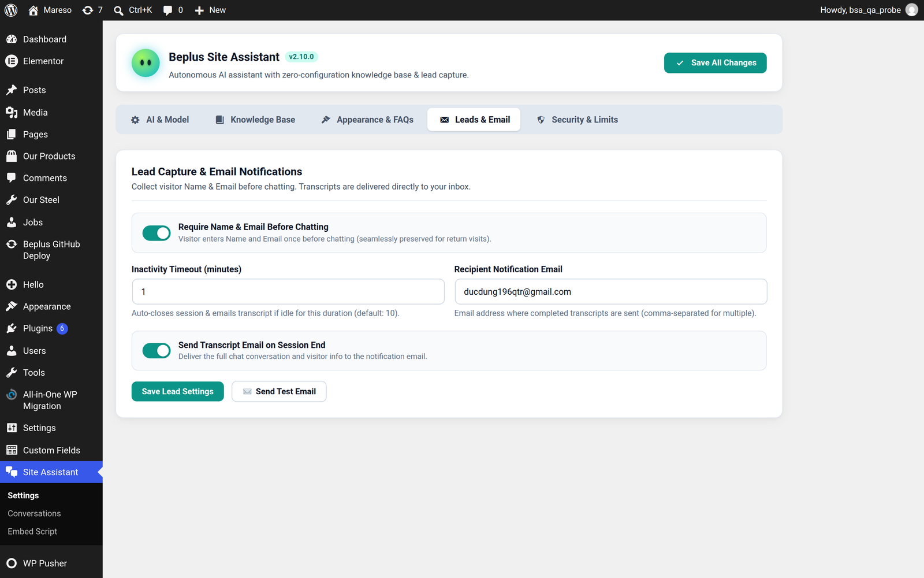Click the Tools wrench icon
This screenshot has height=578, width=924.
pos(12,373)
